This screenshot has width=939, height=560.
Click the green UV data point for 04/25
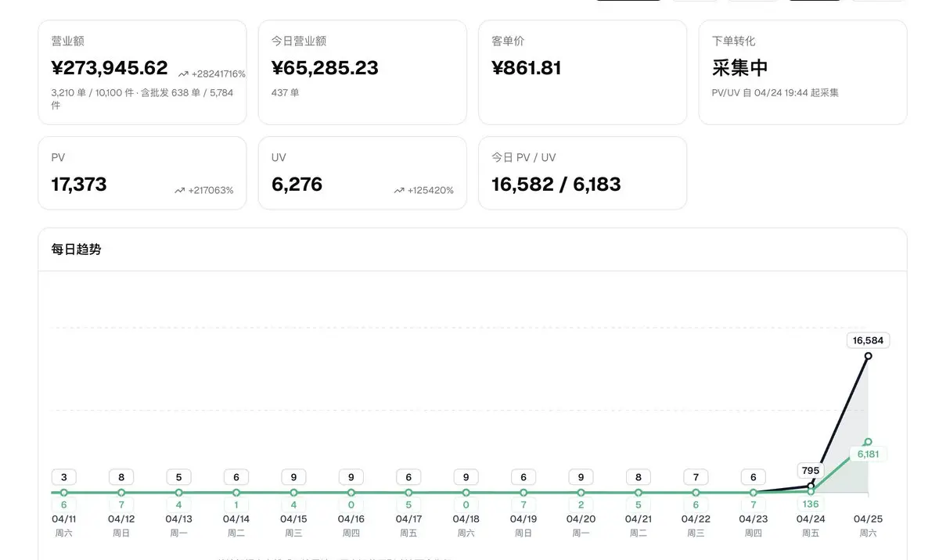coord(869,442)
